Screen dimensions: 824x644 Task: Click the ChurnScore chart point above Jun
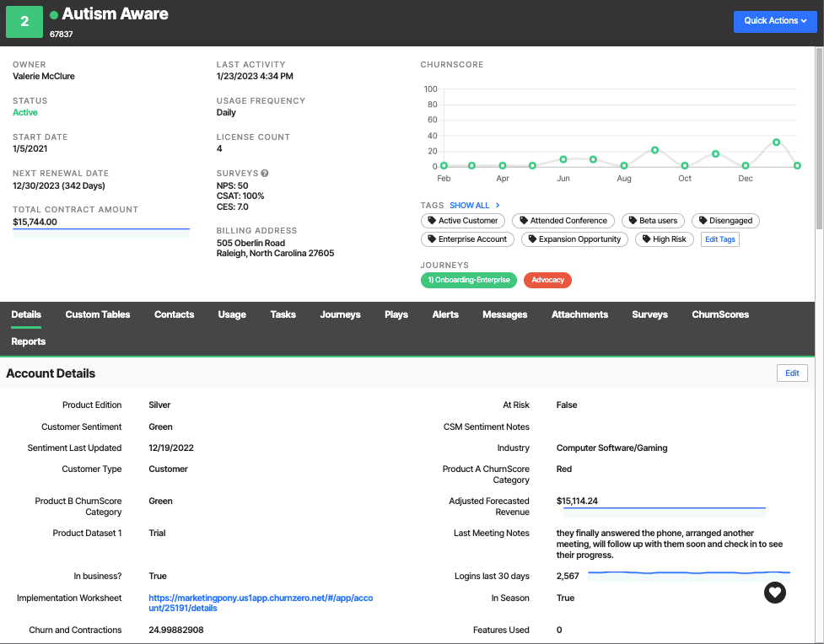coord(563,159)
